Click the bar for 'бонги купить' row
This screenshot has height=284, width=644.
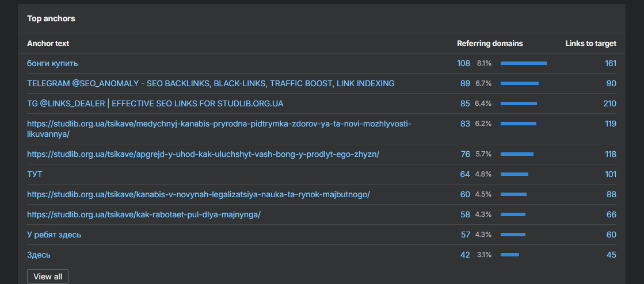tap(524, 63)
